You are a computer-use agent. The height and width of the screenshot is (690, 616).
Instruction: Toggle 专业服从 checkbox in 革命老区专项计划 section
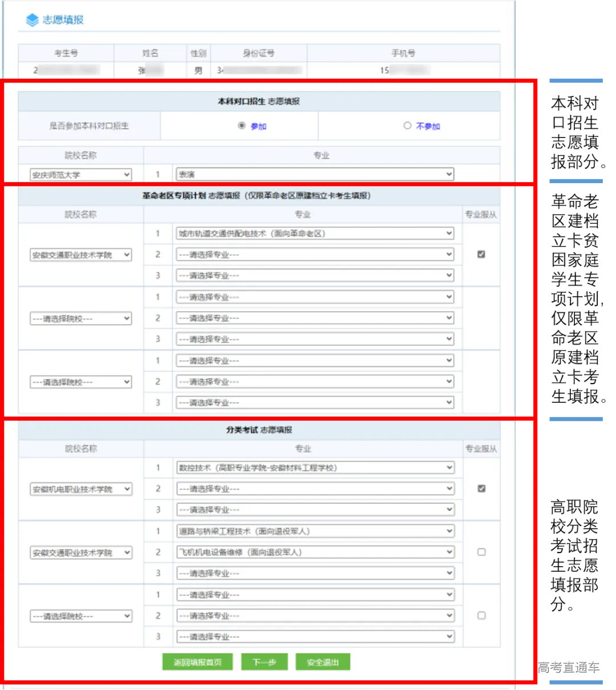pos(481,255)
